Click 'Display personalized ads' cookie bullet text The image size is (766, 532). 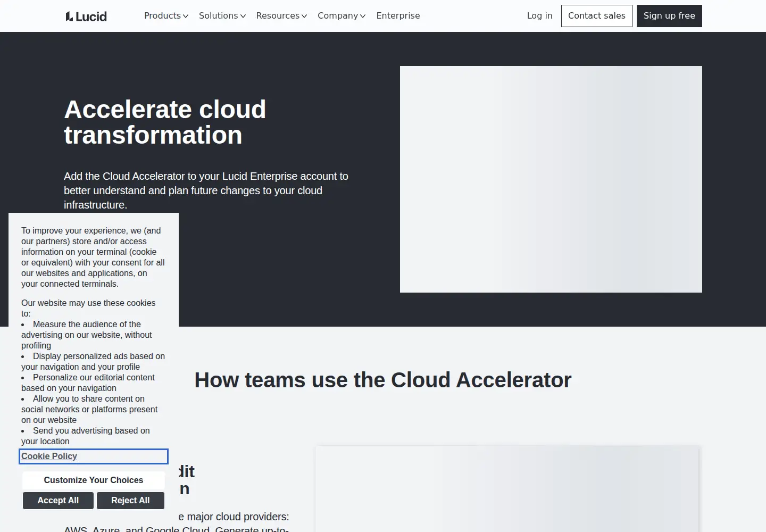[93, 361]
